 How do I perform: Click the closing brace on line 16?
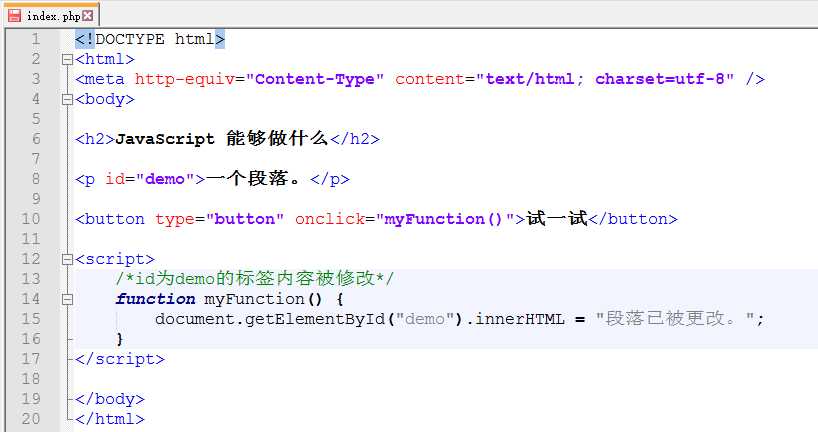coord(120,340)
